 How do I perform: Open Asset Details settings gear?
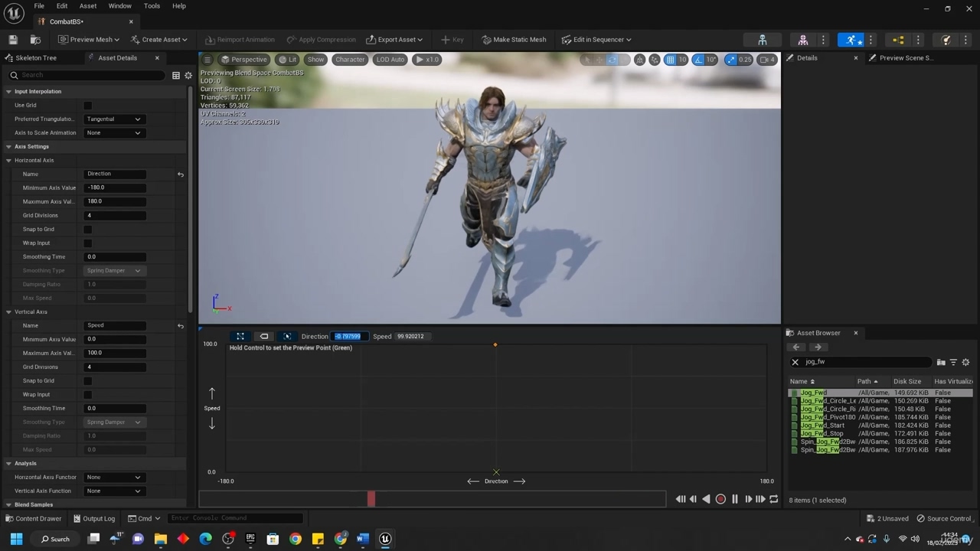pyautogui.click(x=188, y=75)
